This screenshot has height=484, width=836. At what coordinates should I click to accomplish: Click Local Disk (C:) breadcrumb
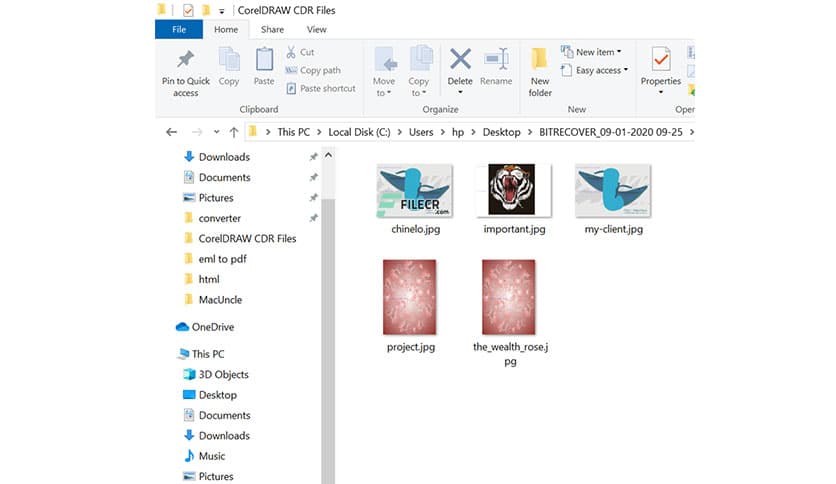point(359,132)
